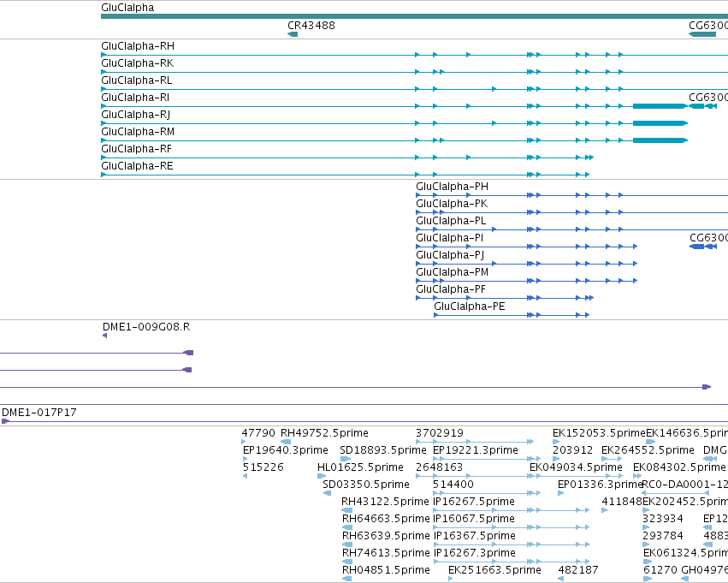Select the GluClalpha-RH transcript label
The image size is (728, 583).
tap(138, 46)
